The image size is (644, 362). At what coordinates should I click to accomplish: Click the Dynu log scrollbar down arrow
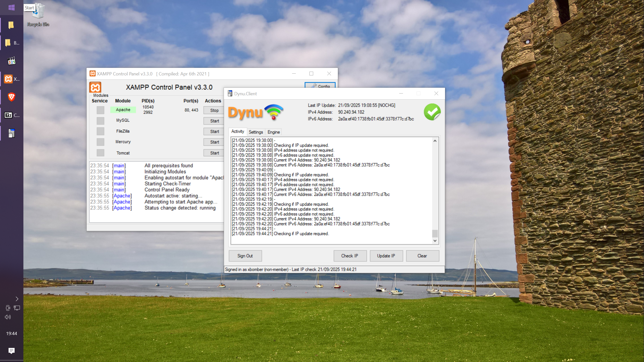coord(435,241)
